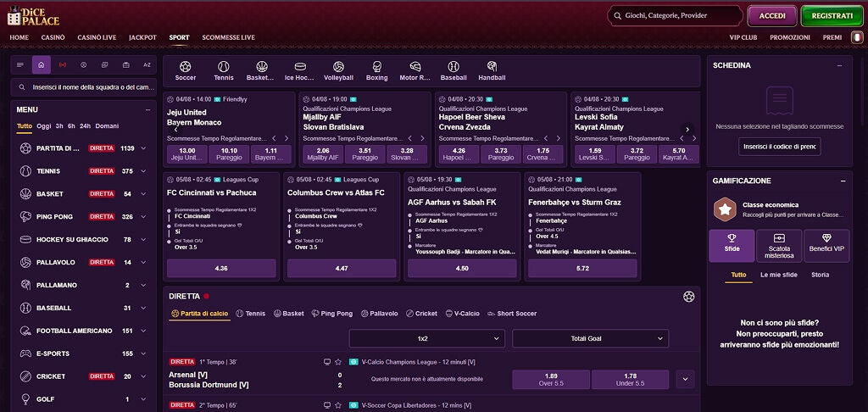Select the Oggi time filter

[x=44, y=125]
